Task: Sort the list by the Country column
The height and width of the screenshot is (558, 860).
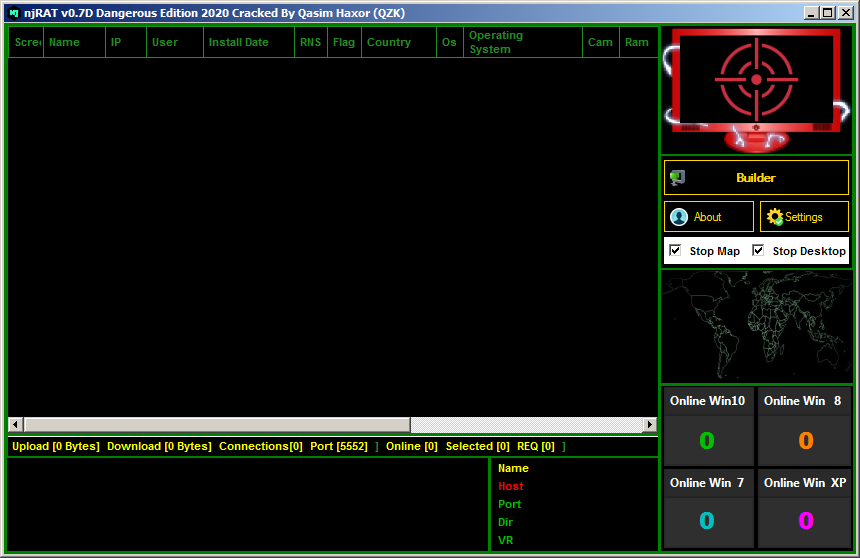Action: (389, 42)
